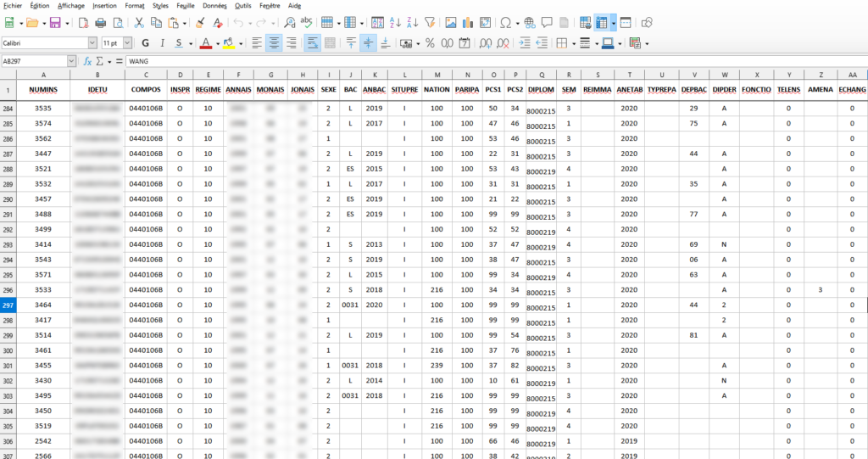
Task: Open the Outils menu
Action: tap(242, 6)
